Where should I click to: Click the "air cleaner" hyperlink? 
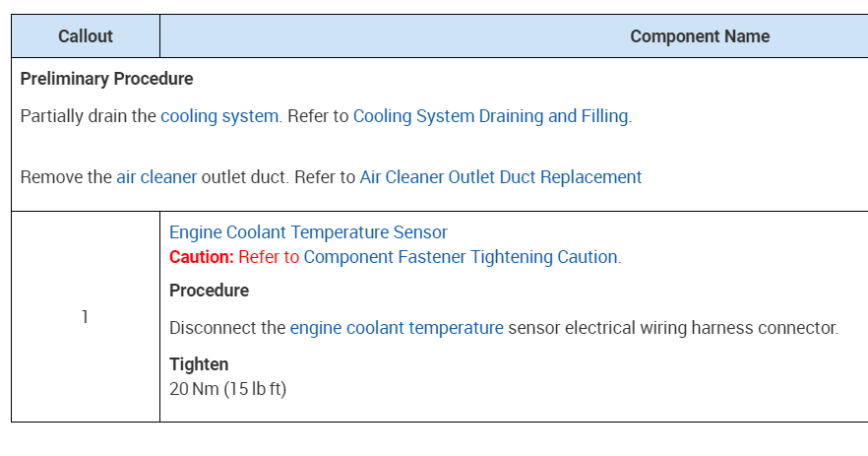click(x=156, y=177)
